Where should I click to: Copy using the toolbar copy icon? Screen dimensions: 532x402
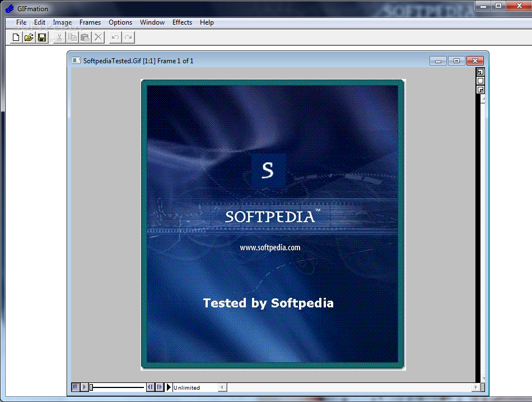72,38
